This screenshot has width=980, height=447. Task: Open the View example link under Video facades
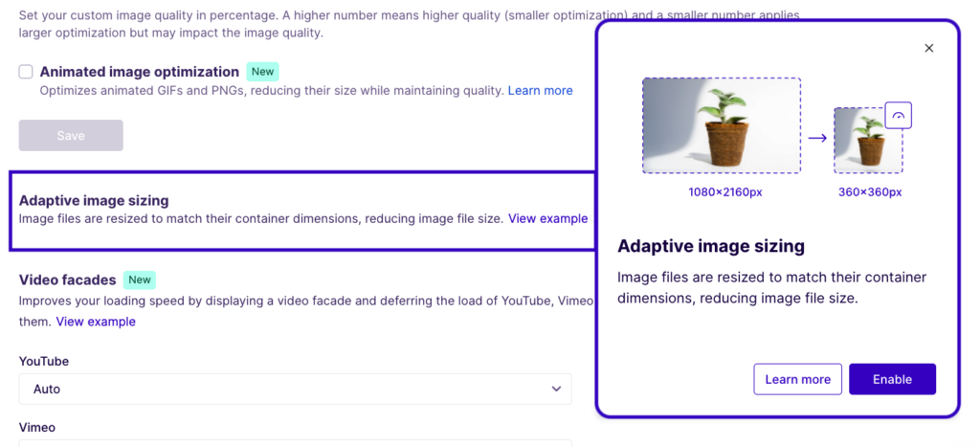(96, 322)
